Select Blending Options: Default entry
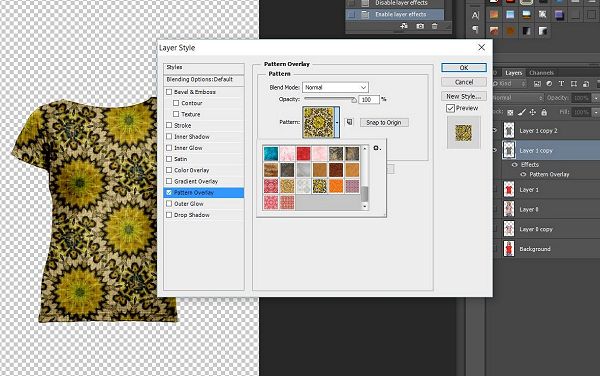Image resolution: width=600 pixels, height=376 pixels. coord(204,79)
